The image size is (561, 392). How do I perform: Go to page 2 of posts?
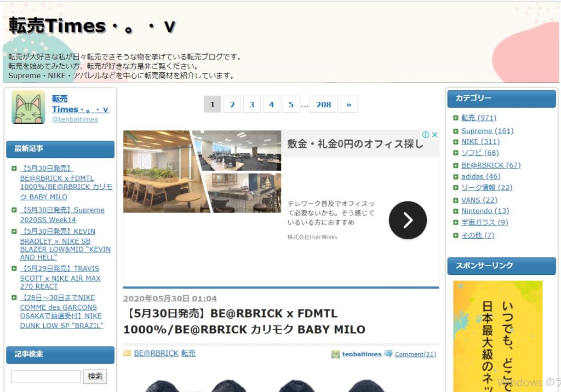click(232, 105)
